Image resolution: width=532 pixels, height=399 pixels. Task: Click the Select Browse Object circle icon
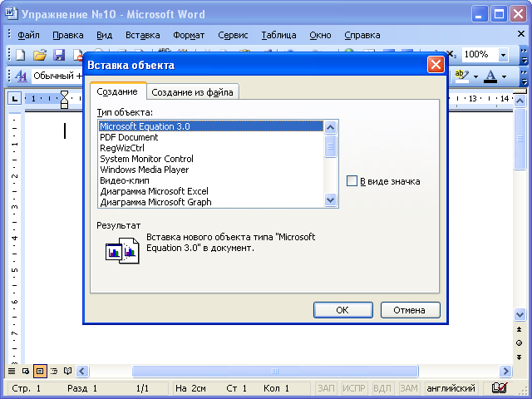pyautogui.click(x=519, y=343)
